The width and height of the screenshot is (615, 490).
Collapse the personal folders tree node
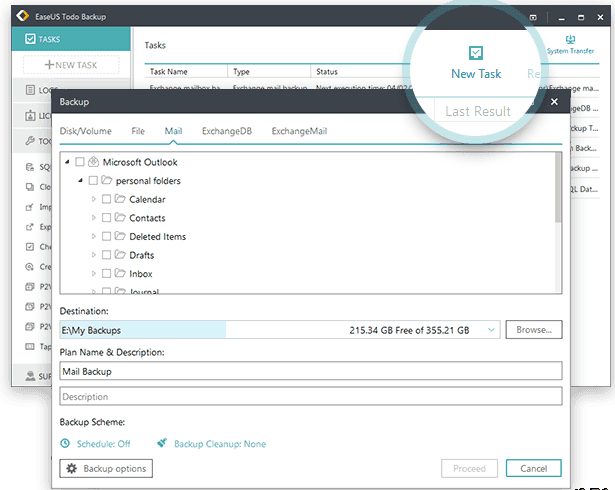(x=80, y=181)
